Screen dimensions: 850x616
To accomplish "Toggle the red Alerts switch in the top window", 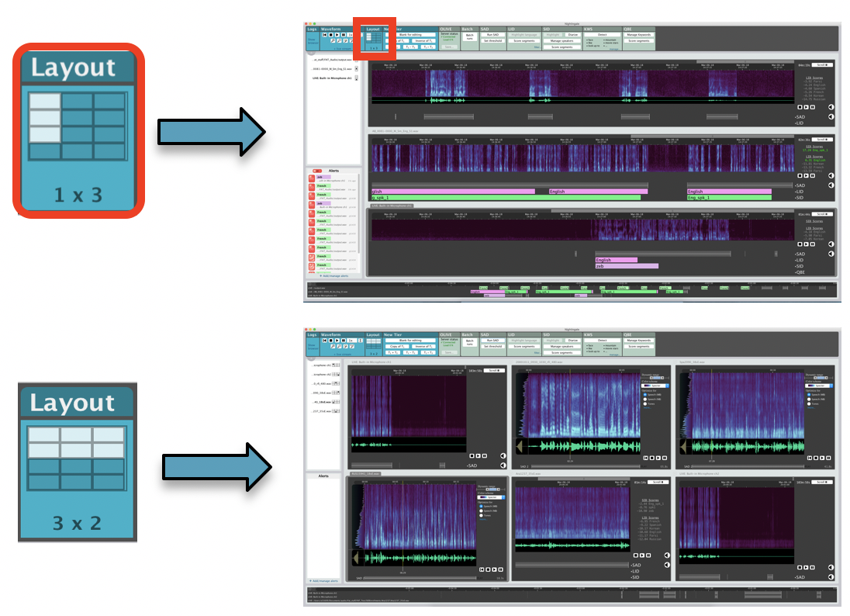I will click(x=316, y=171).
